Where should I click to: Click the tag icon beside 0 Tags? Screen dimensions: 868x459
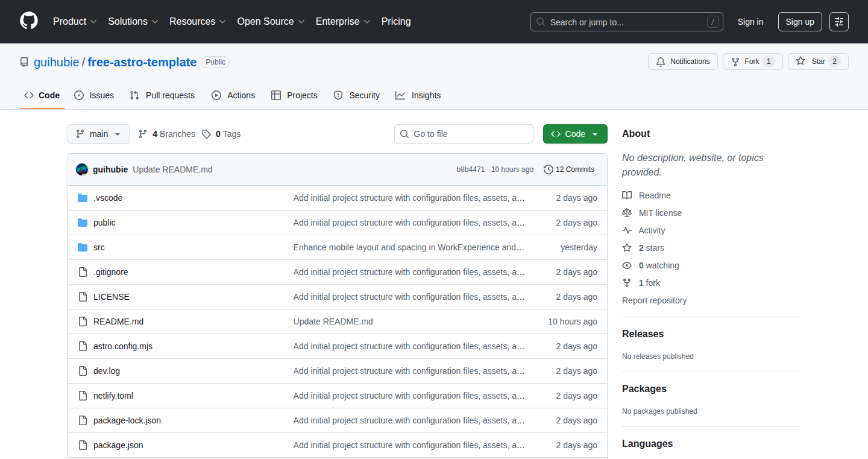tap(206, 134)
